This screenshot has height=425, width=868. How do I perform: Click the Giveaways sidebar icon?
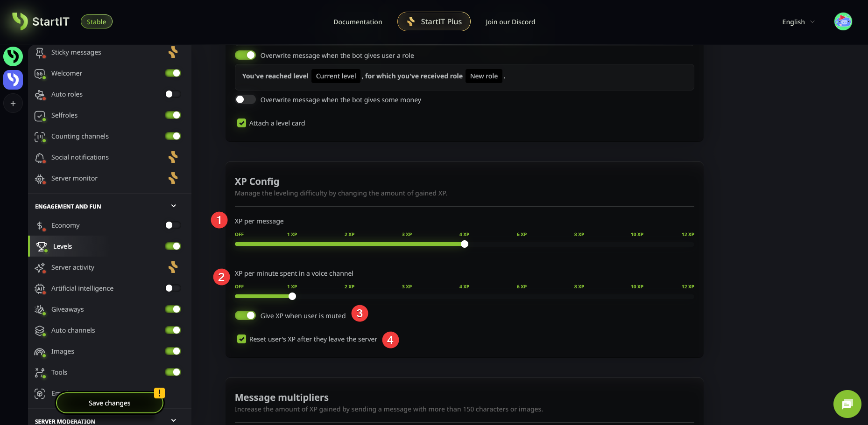40,309
